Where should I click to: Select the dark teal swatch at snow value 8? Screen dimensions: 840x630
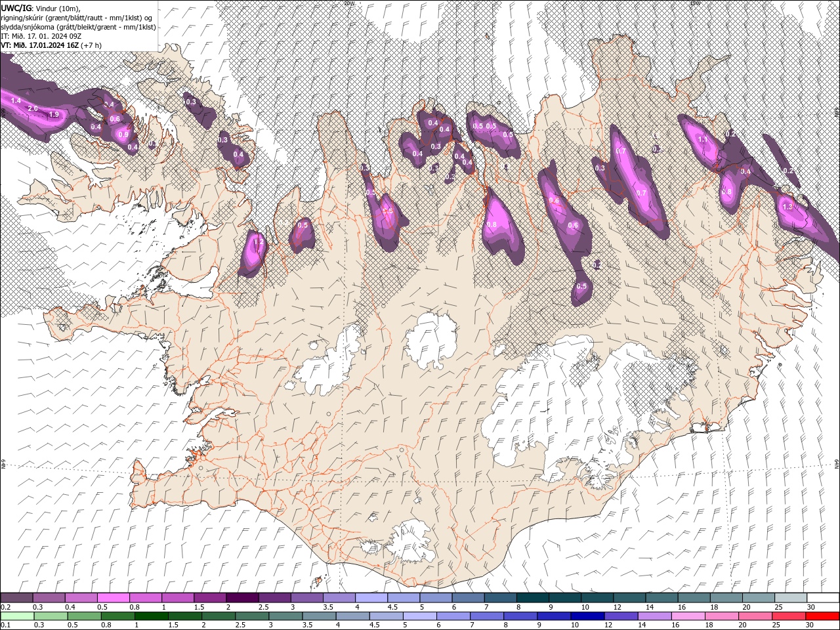click(532, 598)
